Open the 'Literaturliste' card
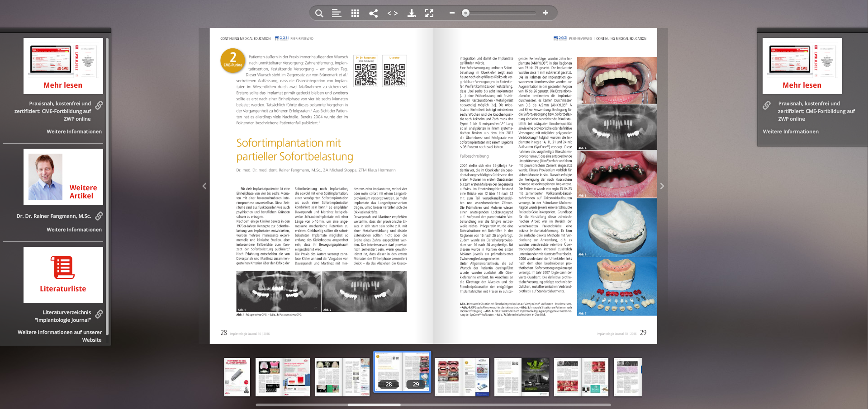This screenshot has height=409, width=868. pyautogui.click(x=63, y=275)
